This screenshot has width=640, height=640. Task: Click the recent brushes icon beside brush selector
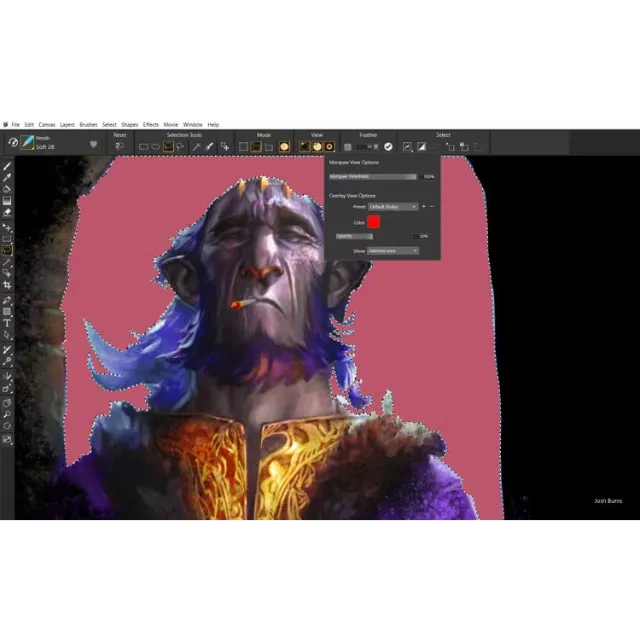[13, 142]
